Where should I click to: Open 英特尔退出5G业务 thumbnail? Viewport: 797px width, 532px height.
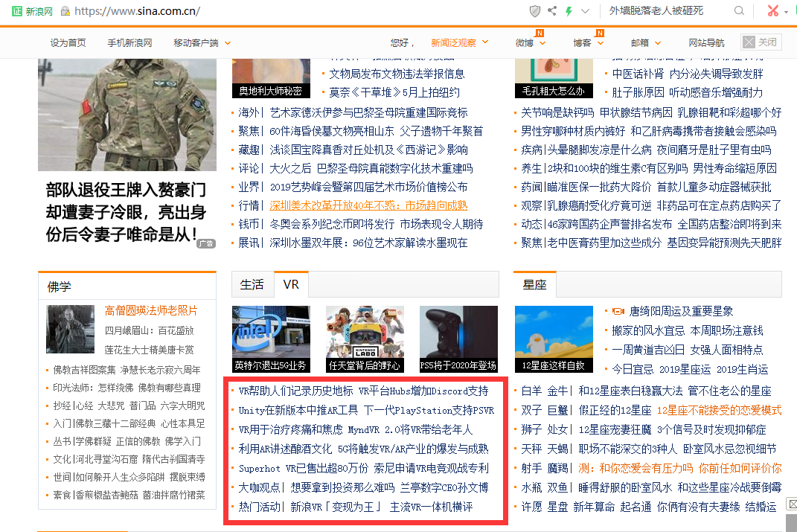(x=271, y=339)
